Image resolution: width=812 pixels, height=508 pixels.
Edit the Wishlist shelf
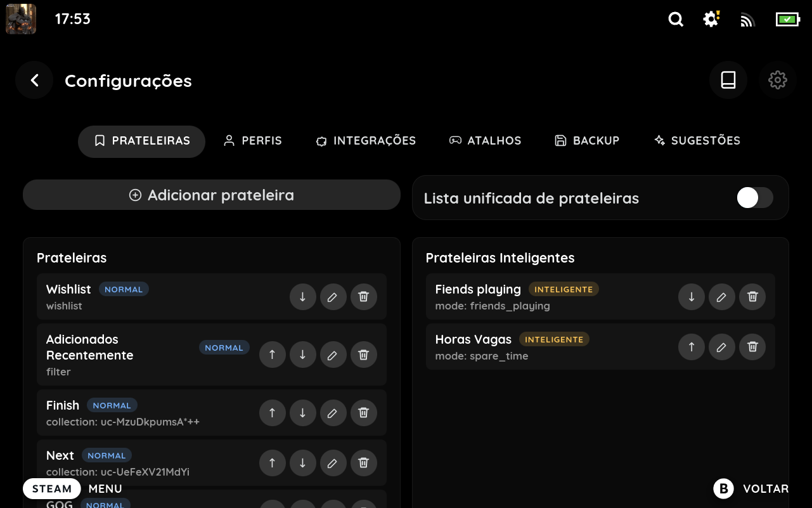point(333,297)
